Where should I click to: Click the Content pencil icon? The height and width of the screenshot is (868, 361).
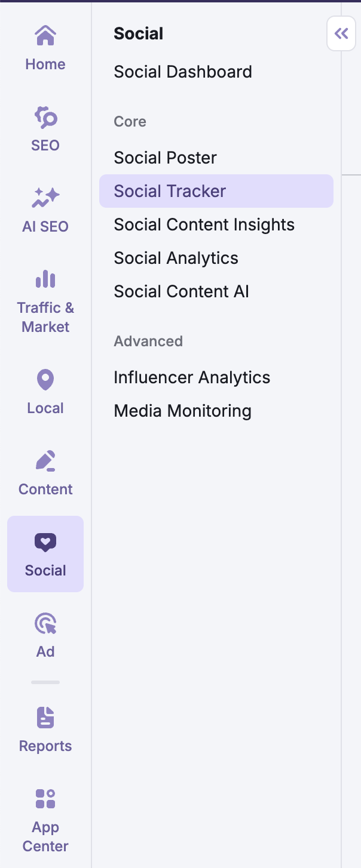pyautogui.click(x=45, y=461)
